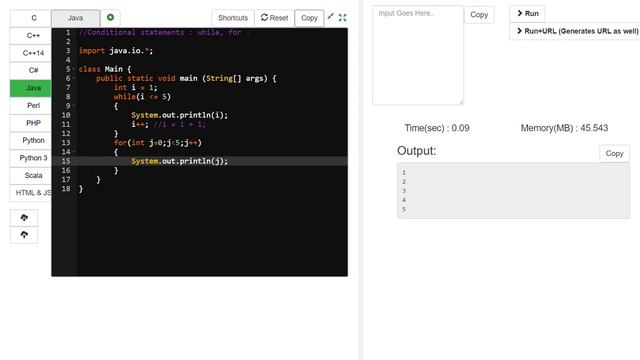
Task: Select the Python language tab
Action: point(31,140)
